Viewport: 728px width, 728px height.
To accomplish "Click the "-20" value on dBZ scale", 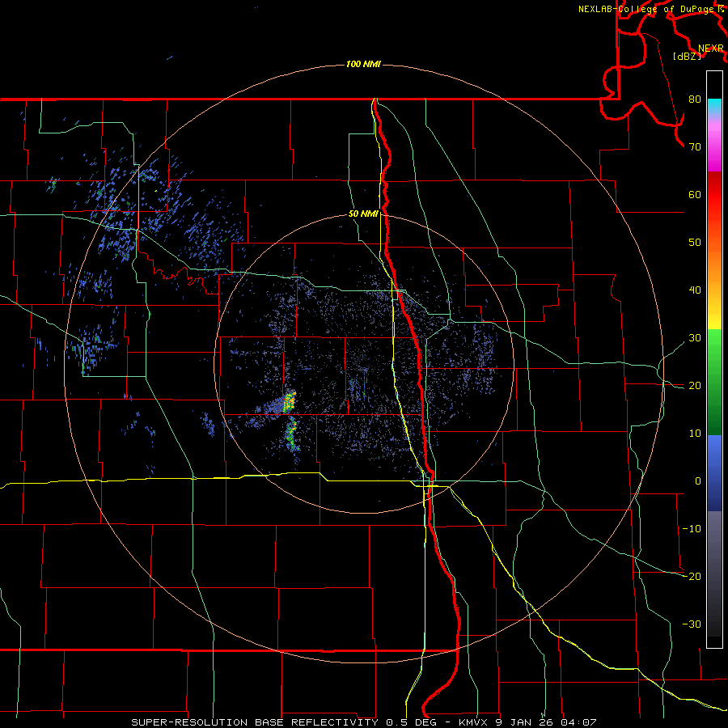I will tap(692, 577).
